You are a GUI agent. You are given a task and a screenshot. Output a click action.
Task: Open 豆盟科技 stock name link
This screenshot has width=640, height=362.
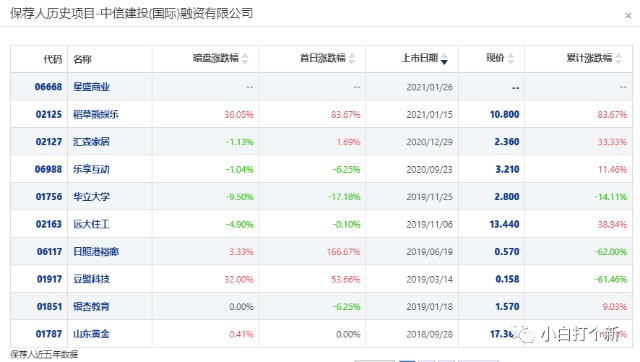(91, 279)
